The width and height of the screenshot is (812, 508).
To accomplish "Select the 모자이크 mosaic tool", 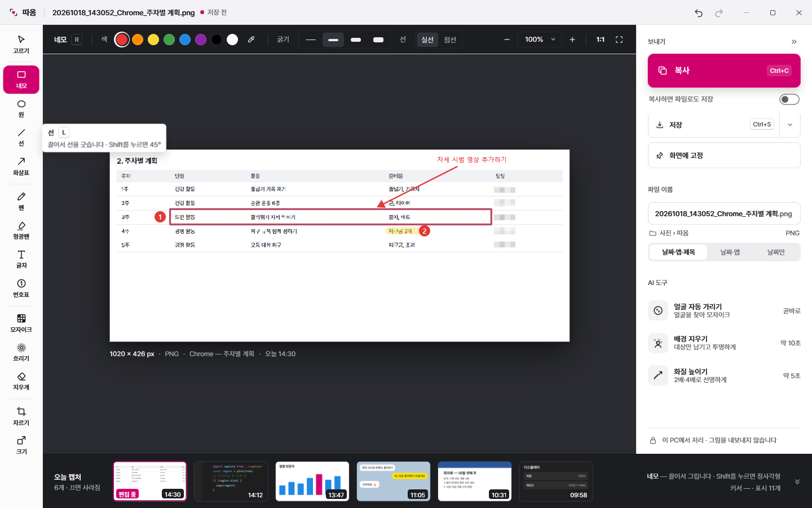I will click(x=21, y=323).
